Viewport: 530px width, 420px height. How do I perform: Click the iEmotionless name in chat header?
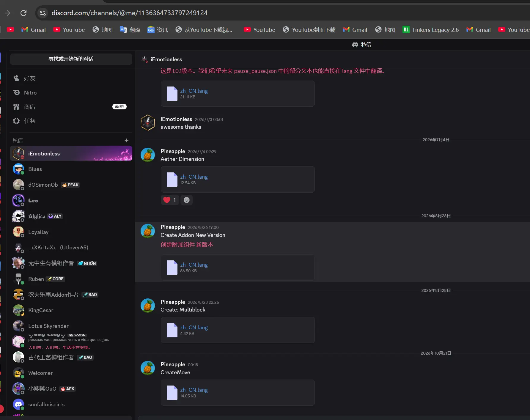[166, 59]
